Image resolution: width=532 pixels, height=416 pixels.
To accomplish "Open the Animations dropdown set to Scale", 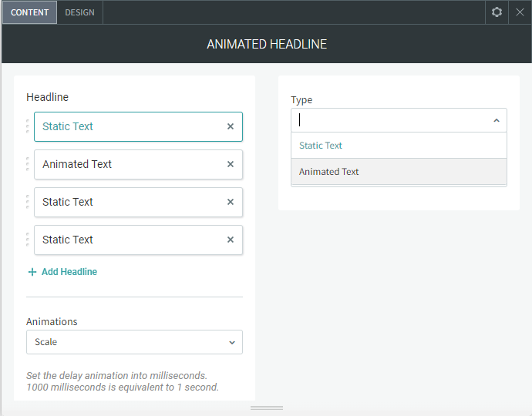I will (134, 342).
